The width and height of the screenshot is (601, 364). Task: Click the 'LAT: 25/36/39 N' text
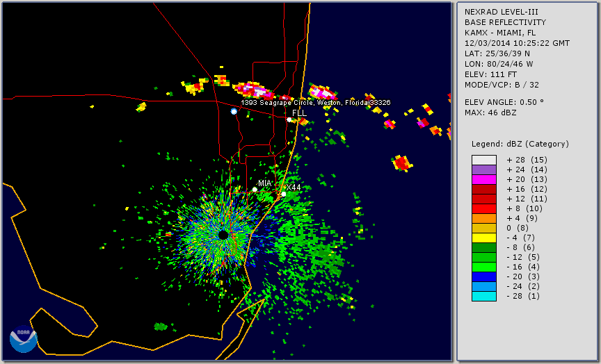click(497, 53)
